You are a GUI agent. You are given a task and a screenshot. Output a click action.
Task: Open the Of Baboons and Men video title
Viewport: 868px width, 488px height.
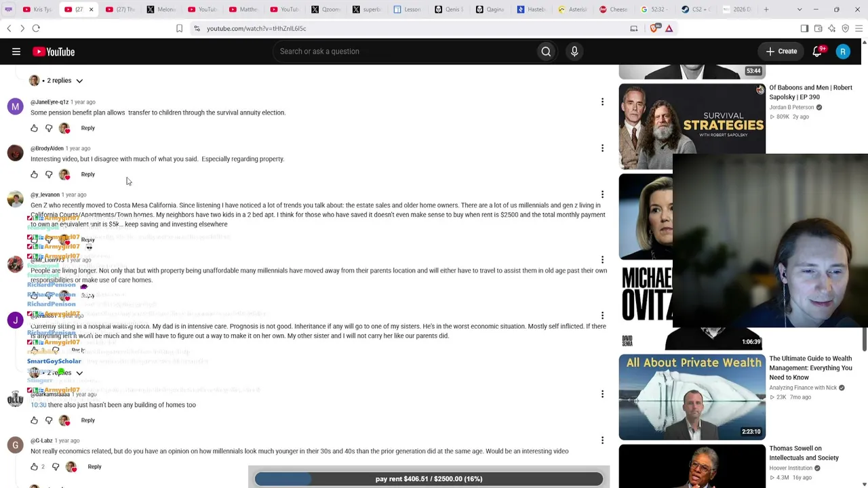[x=810, y=92]
